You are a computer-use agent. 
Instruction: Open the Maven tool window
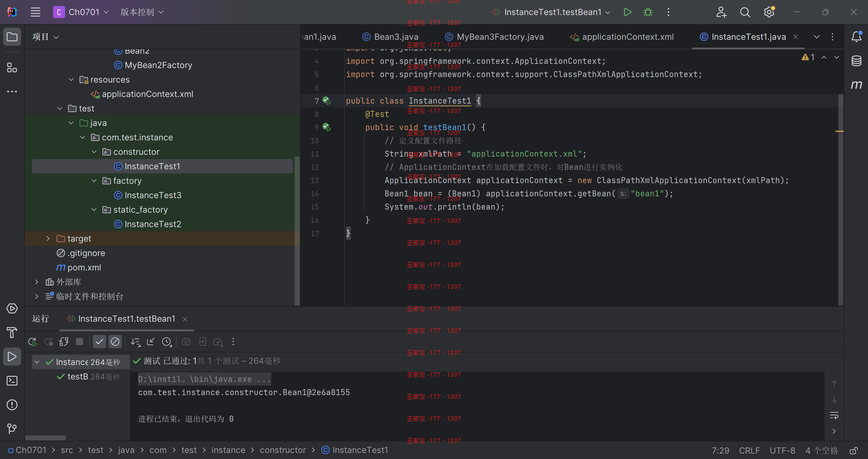coord(856,84)
